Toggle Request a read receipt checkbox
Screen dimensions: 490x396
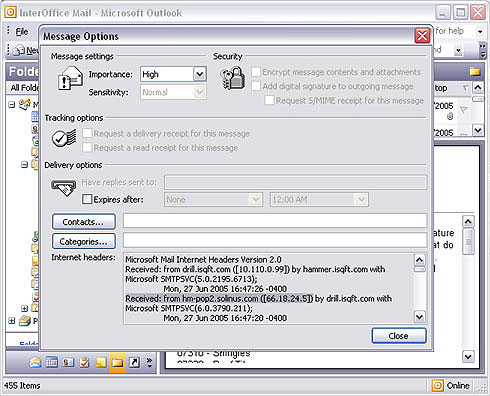87,147
